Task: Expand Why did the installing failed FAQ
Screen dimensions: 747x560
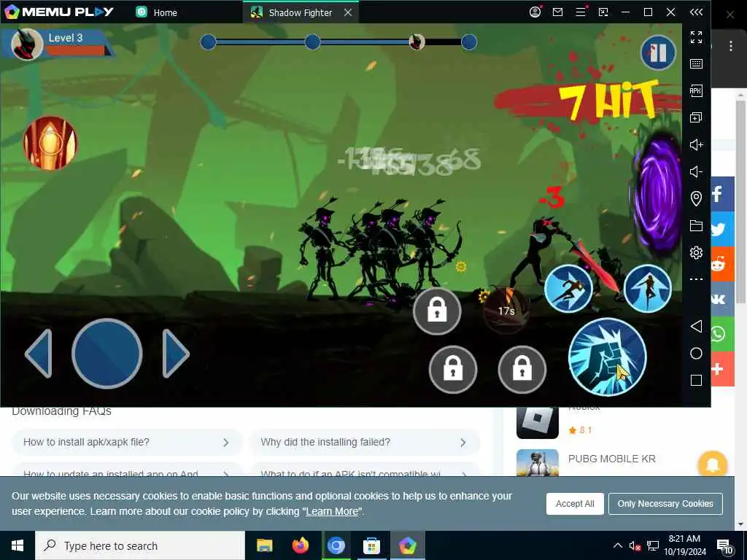Action: click(x=364, y=443)
